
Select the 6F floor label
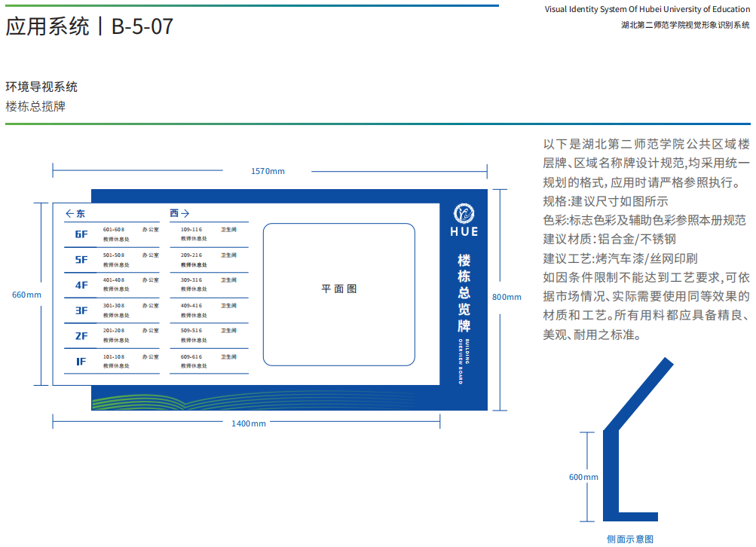pos(81,234)
